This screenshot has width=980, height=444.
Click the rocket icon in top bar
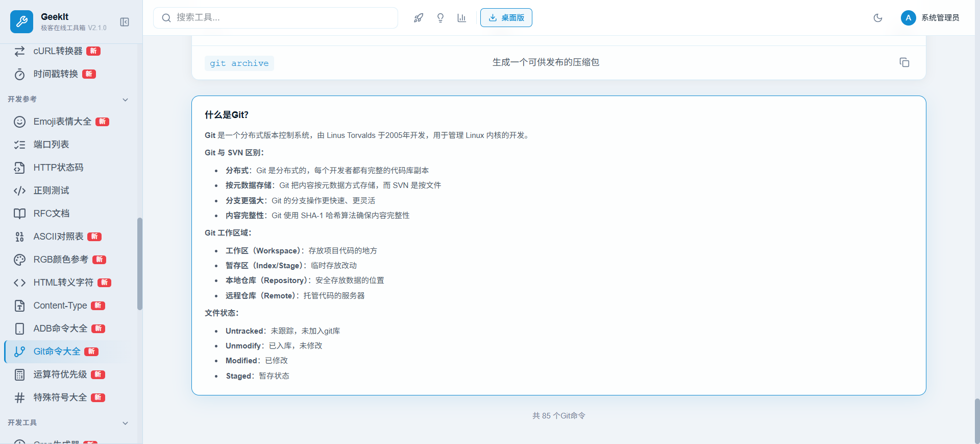[x=419, y=18]
